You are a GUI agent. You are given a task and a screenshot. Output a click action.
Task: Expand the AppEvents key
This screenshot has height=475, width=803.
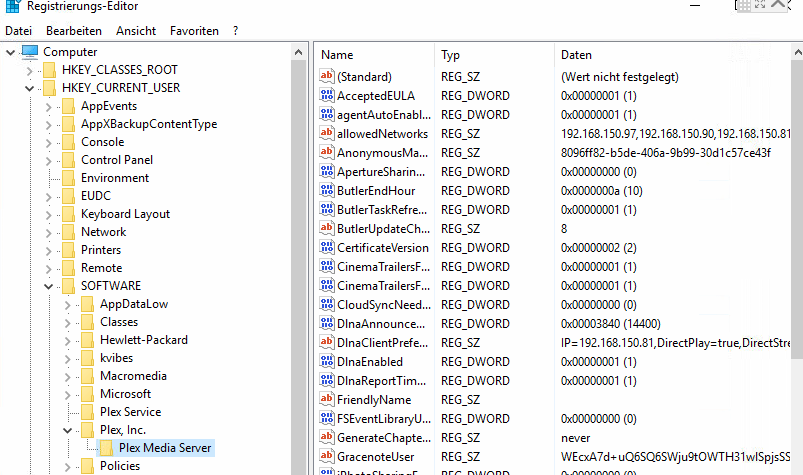[x=48, y=106]
